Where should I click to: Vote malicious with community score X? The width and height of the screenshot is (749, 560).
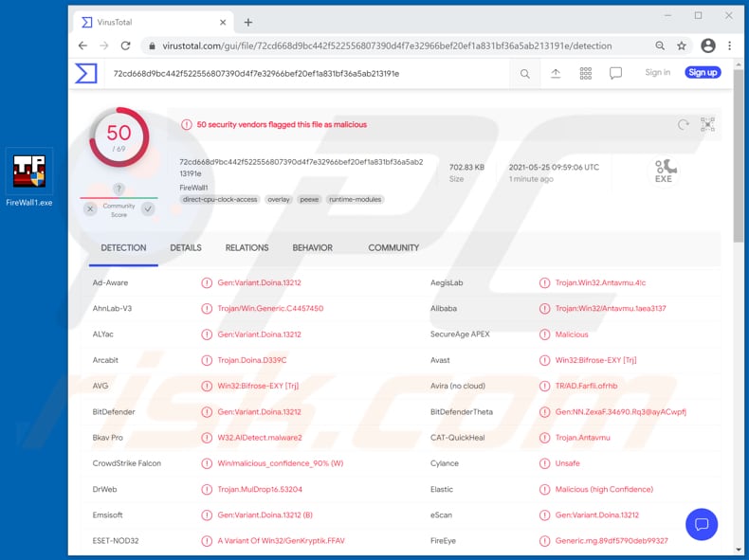pos(90,208)
